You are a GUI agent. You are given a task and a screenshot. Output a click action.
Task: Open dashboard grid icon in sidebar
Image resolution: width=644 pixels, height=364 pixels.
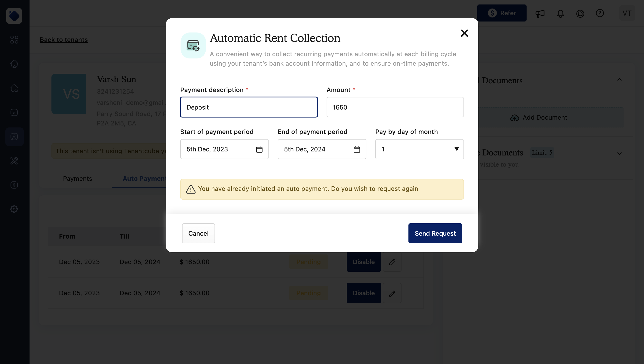point(14,40)
